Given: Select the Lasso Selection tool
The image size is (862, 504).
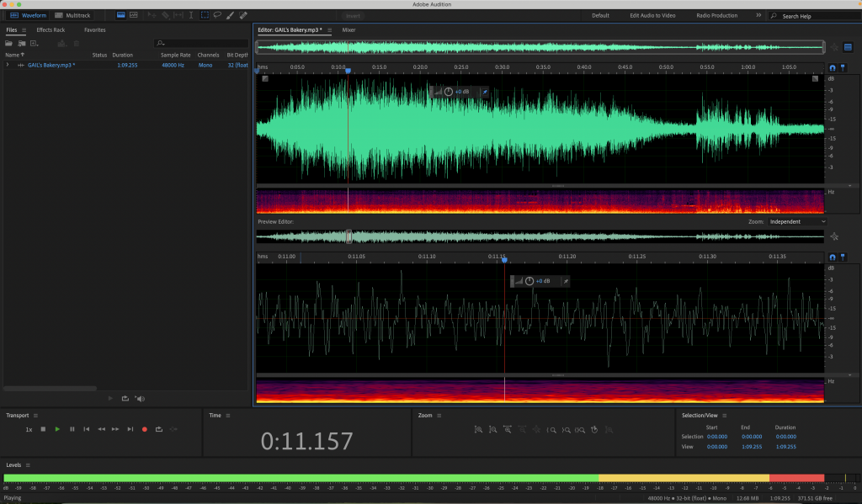Looking at the screenshot, I should pos(217,15).
